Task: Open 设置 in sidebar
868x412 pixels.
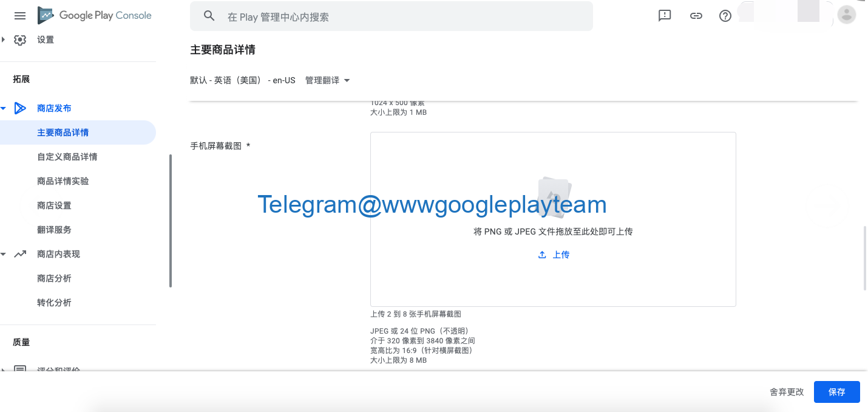Action: point(46,39)
